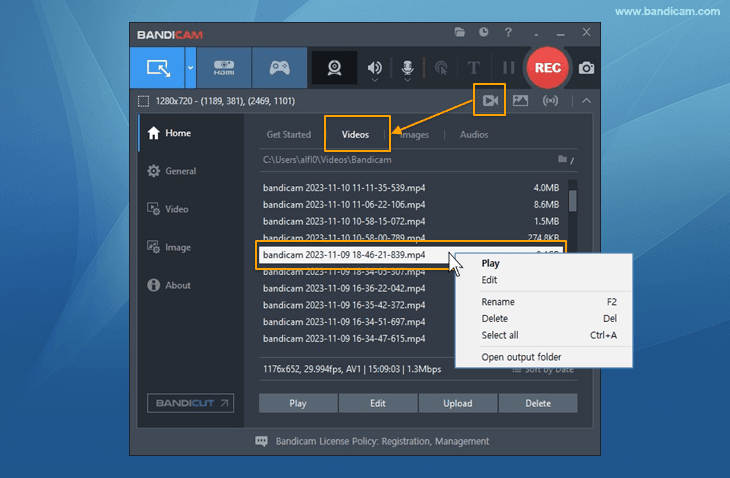Click the pause recording icon
Viewport: 730px width, 478px height.
508,68
